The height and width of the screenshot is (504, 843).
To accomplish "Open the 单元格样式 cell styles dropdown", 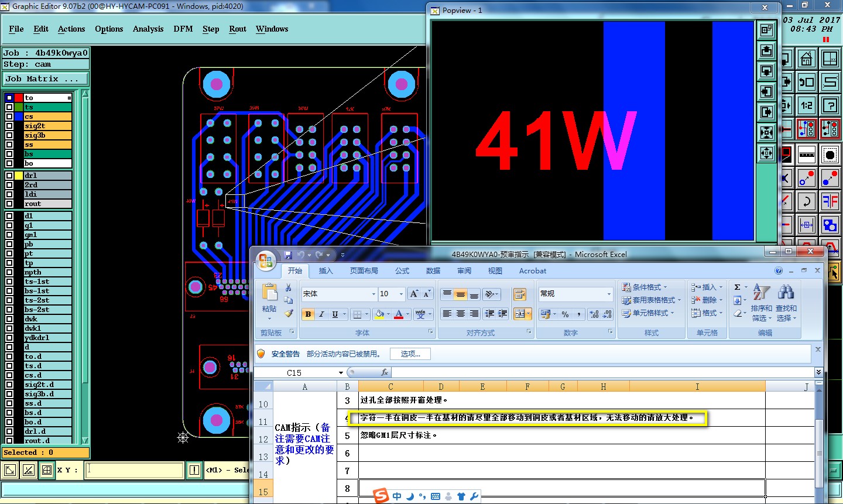I will [648, 313].
